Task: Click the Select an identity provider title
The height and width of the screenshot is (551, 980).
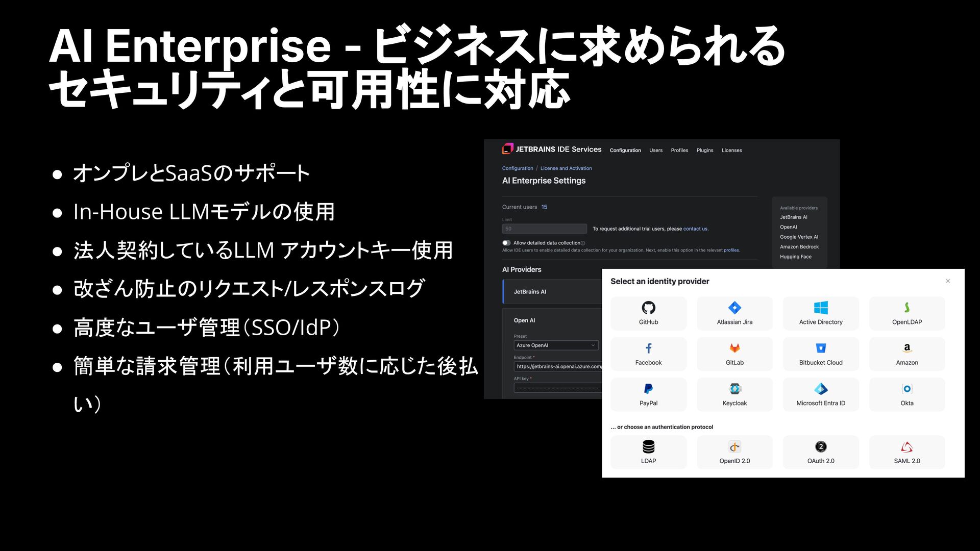Action: click(659, 281)
